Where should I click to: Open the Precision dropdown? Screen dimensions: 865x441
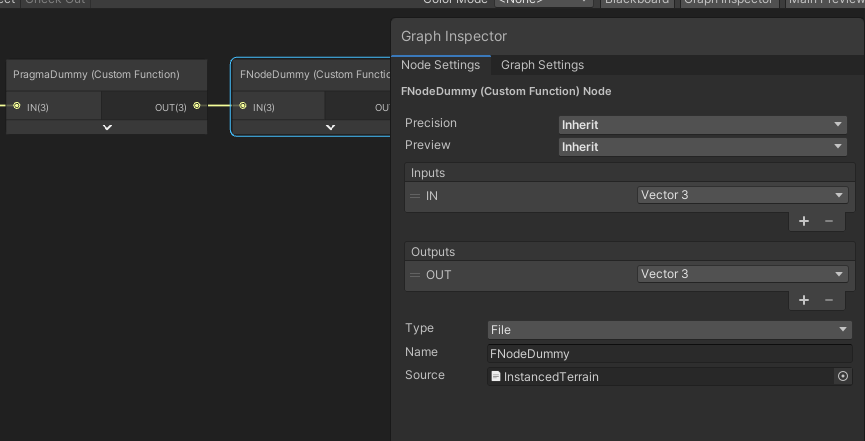pos(702,125)
